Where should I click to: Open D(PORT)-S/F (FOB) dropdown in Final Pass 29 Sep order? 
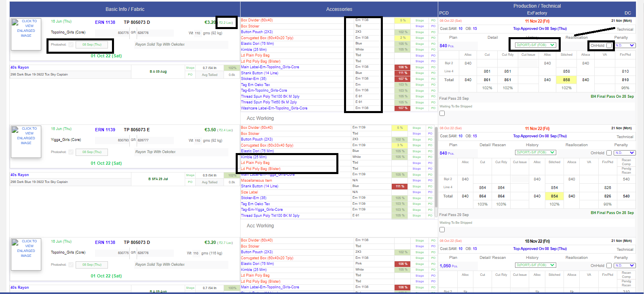536,153
